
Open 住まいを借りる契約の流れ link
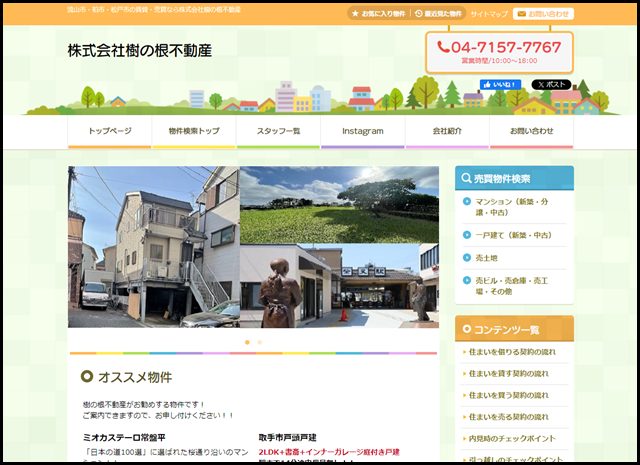[512, 352]
